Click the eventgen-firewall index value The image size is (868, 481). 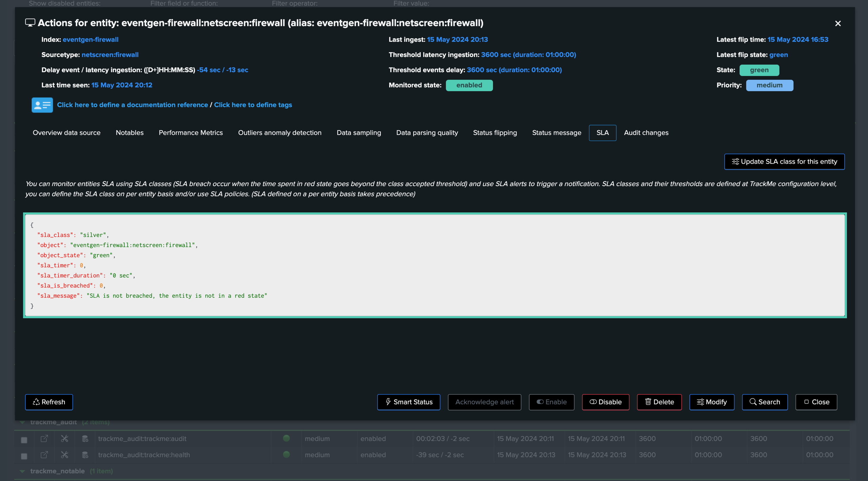coord(91,40)
